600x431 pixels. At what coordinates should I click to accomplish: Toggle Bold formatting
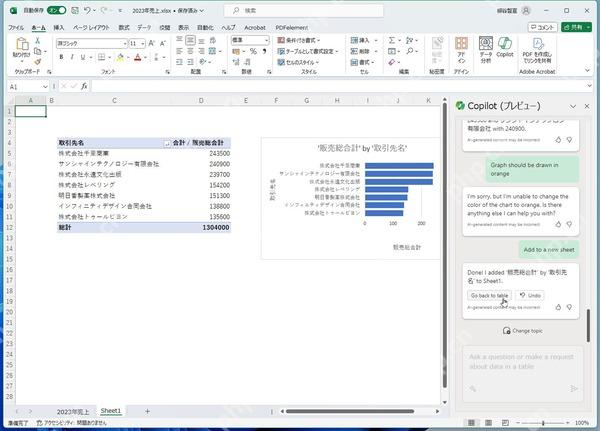pyautogui.click(x=61, y=57)
